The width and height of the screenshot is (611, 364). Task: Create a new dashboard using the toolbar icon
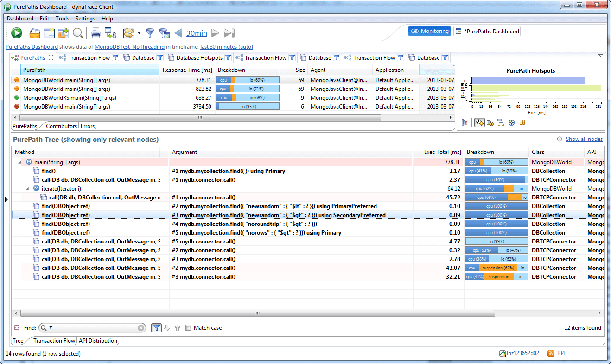pos(49,33)
